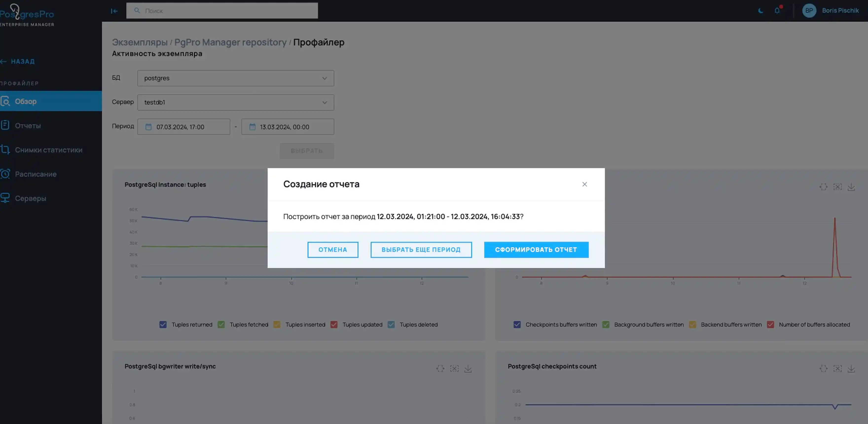Reset zoom on bgwriter write/sync chart
Viewport: 868px width, 424px height.
[x=454, y=369]
